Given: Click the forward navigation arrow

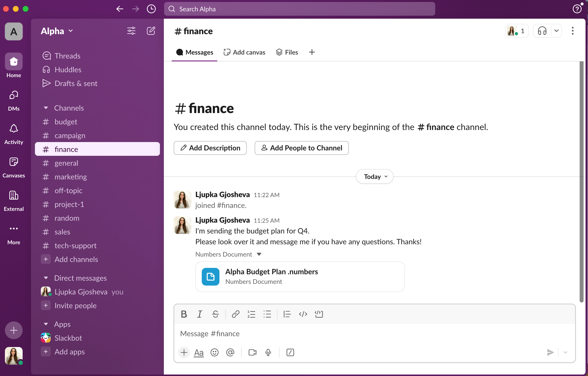Looking at the screenshot, I should tap(136, 9).
